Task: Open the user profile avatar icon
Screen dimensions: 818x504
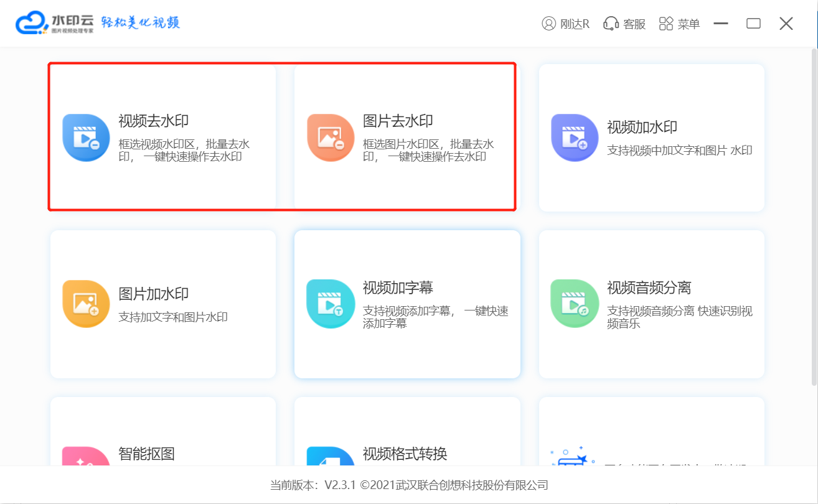Action: point(548,24)
